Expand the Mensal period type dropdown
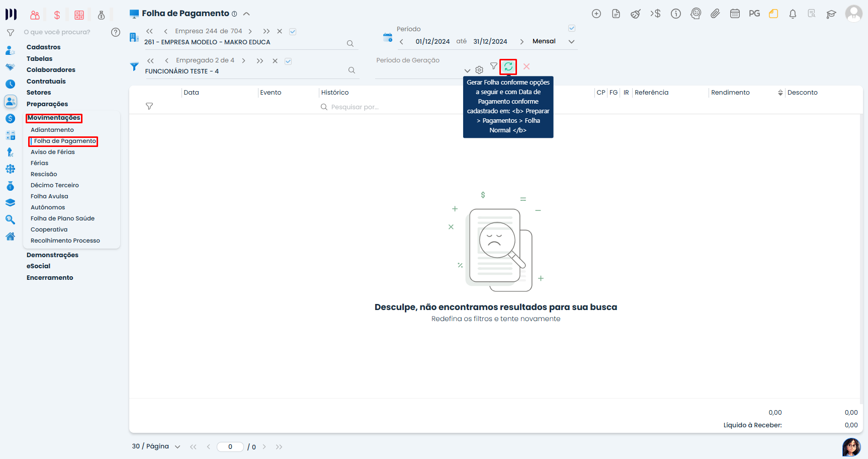 [x=571, y=42]
